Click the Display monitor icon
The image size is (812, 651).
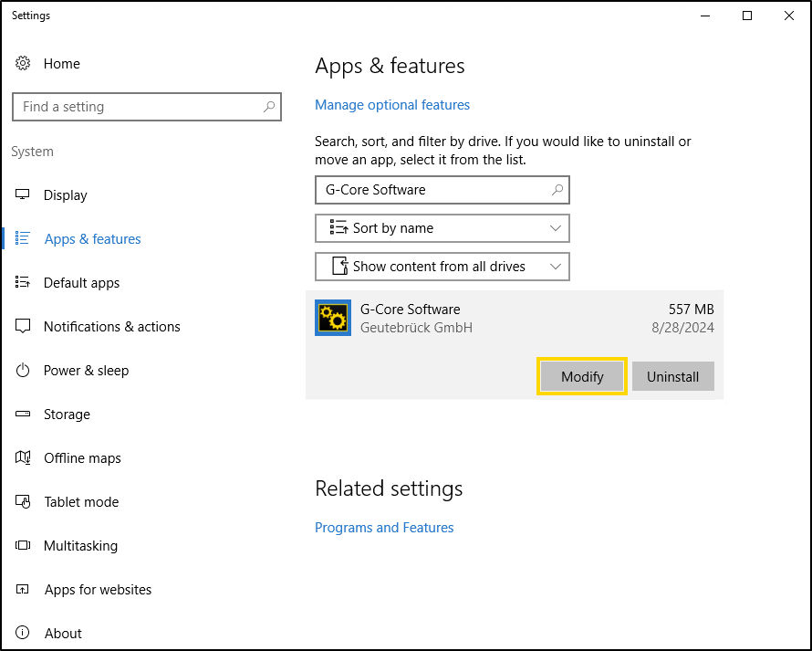(22, 194)
